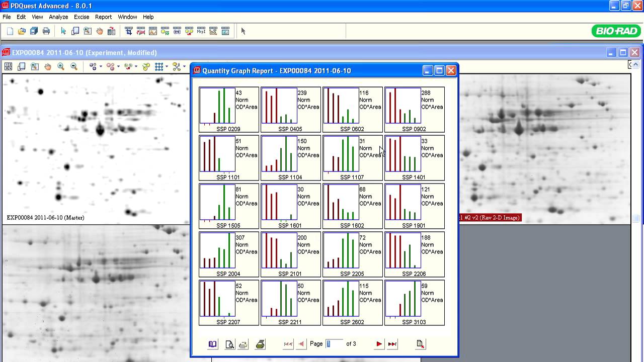This screenshot has width=644, height=362.
Task: Jump to first page of report
Action: tap(288, 344)
